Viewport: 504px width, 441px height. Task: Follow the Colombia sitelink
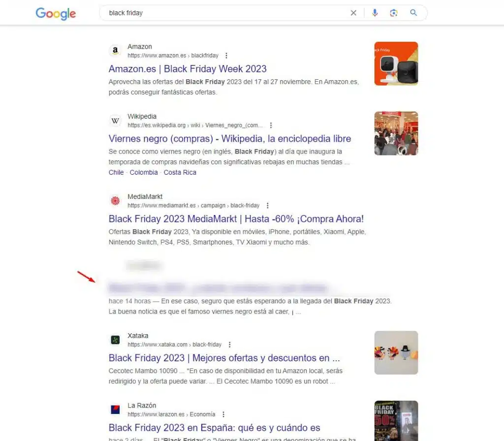click(144, 172)
